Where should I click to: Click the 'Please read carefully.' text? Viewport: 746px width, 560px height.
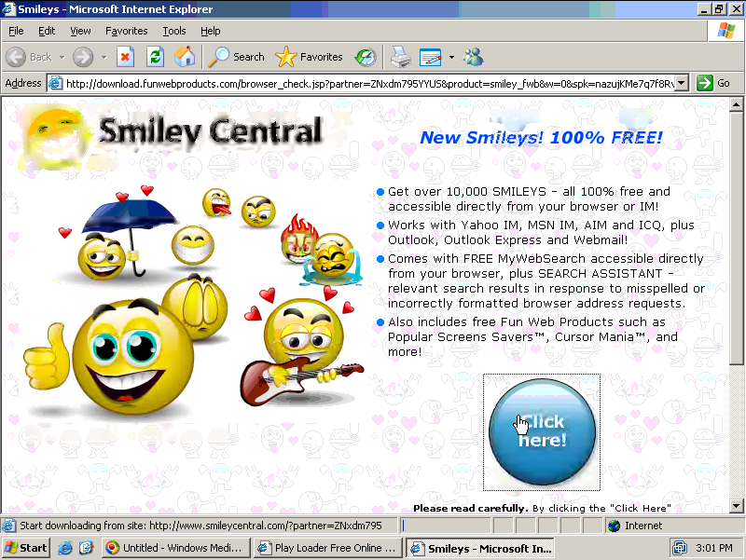[471, 508]
